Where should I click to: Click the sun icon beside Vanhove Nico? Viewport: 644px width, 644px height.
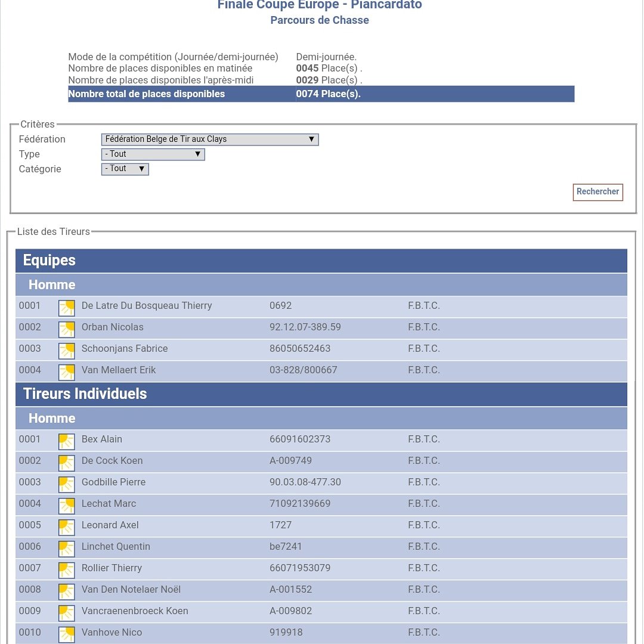click(x=67, y=634)
